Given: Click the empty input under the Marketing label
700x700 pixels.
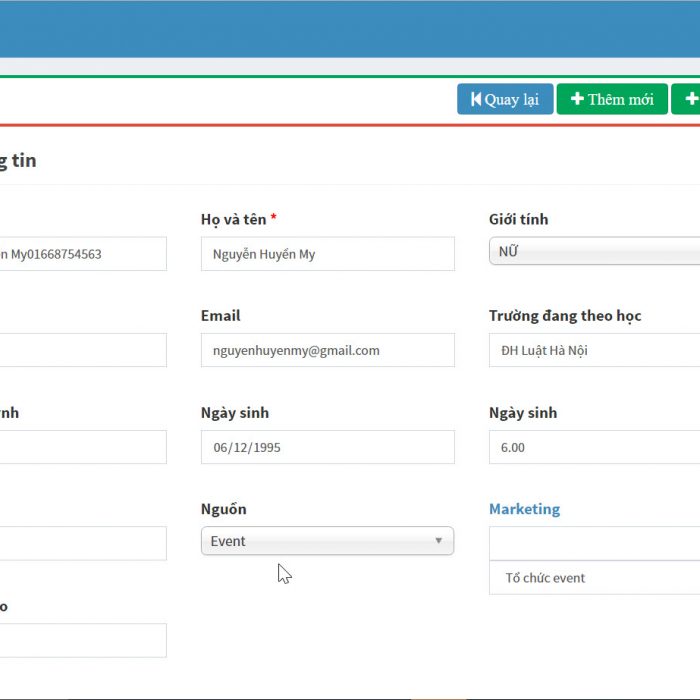Looking at the screenshot, I should point(594,543).
